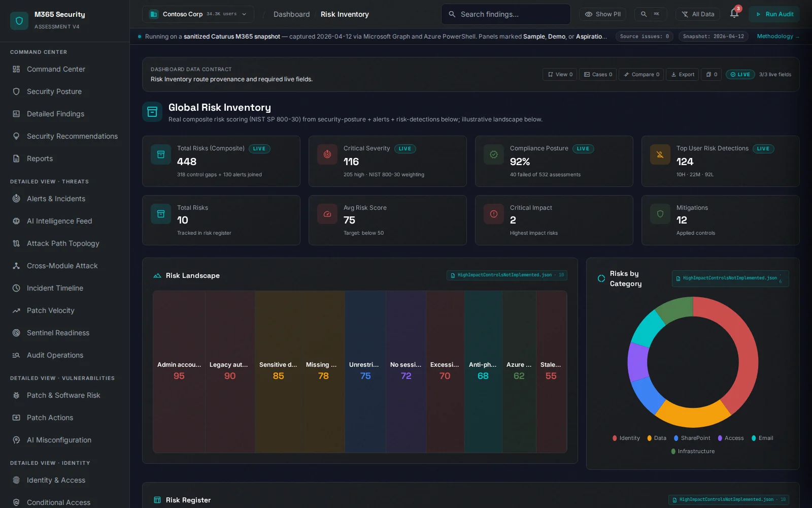The height and width of the screenshot is (508, 812).
Task: Click the purple Access donut segment
Action: tap(637, 362)
